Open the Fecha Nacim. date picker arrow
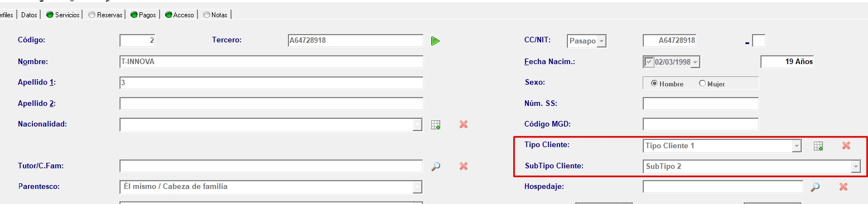868x204 pixels. coord(695,62)
